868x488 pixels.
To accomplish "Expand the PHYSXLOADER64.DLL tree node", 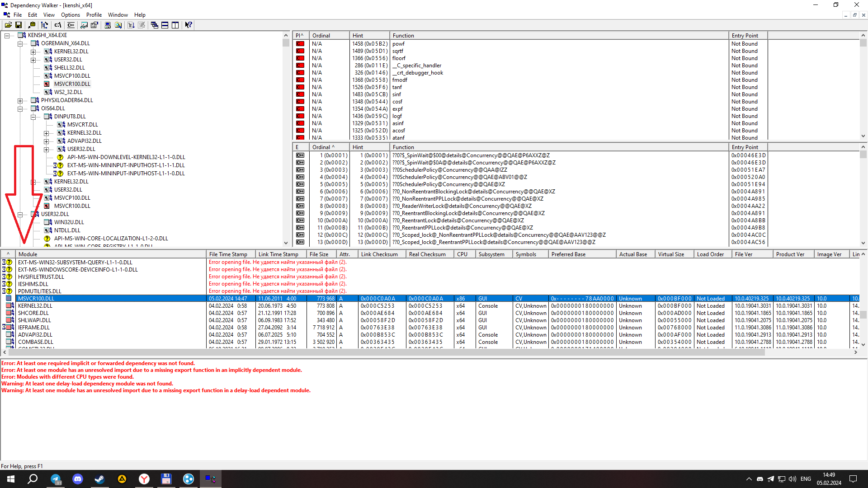I will click(x=20, y=101).
